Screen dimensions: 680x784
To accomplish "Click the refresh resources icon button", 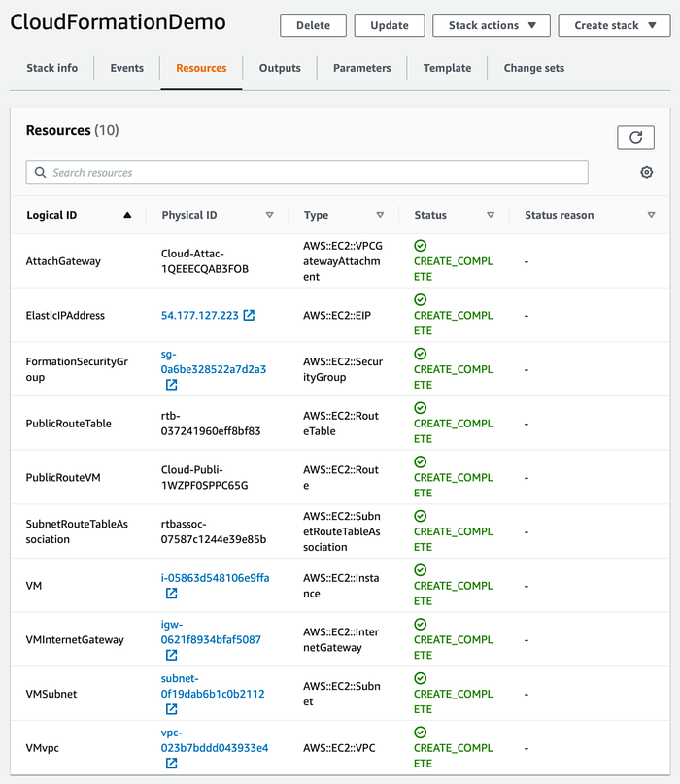I will (635, 138).
